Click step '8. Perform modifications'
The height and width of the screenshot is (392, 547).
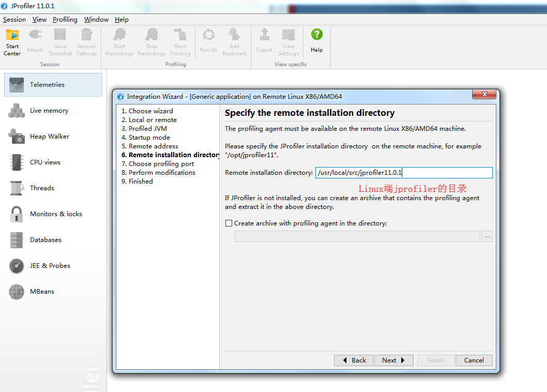point(158,172)
